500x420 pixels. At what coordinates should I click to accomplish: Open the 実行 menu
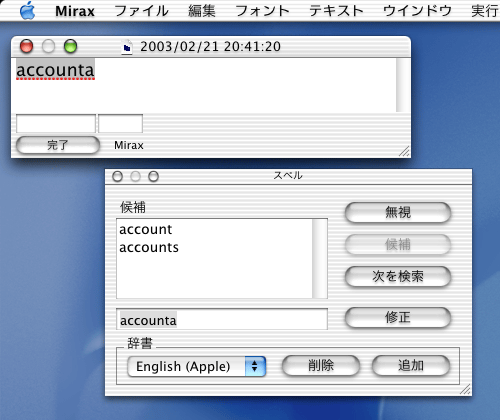pos(485,11)
